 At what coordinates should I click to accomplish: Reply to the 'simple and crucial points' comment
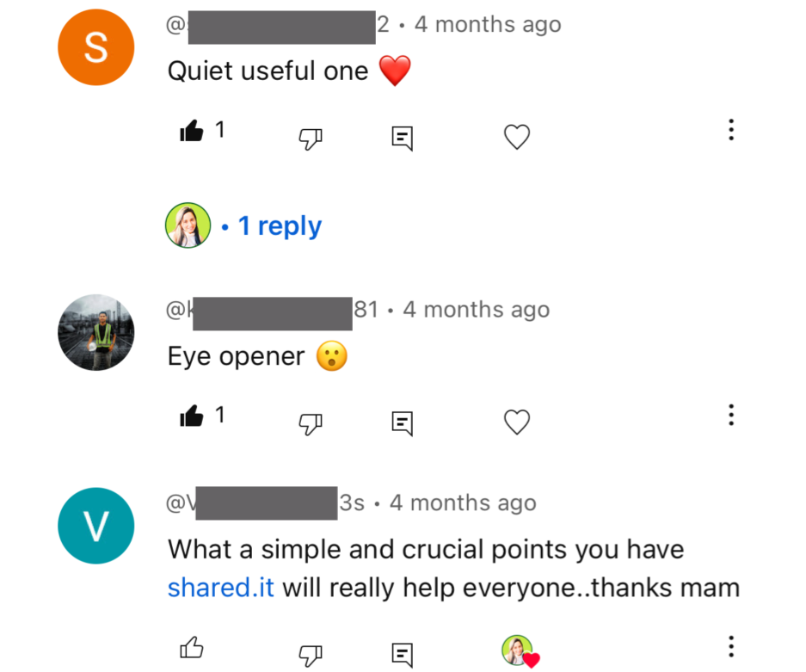coord(402,654)
